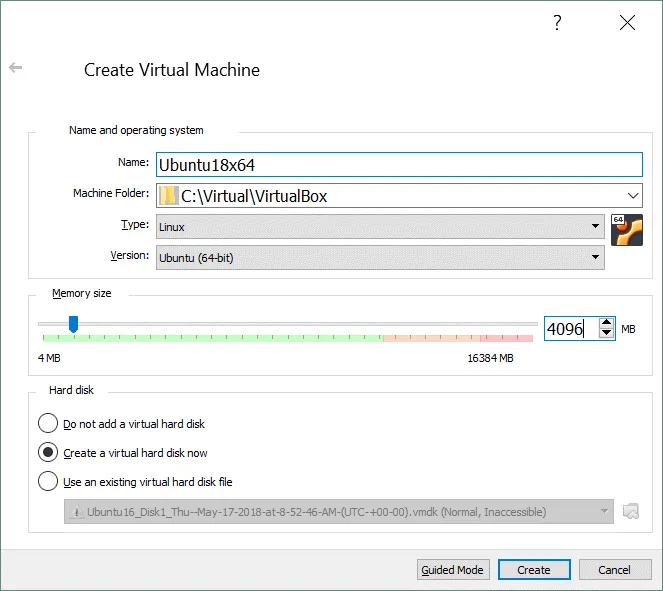The width and height of the screenshot is (663, 591).
Task: Click the Linux 64-bit OS type icon
Action: 626,229
